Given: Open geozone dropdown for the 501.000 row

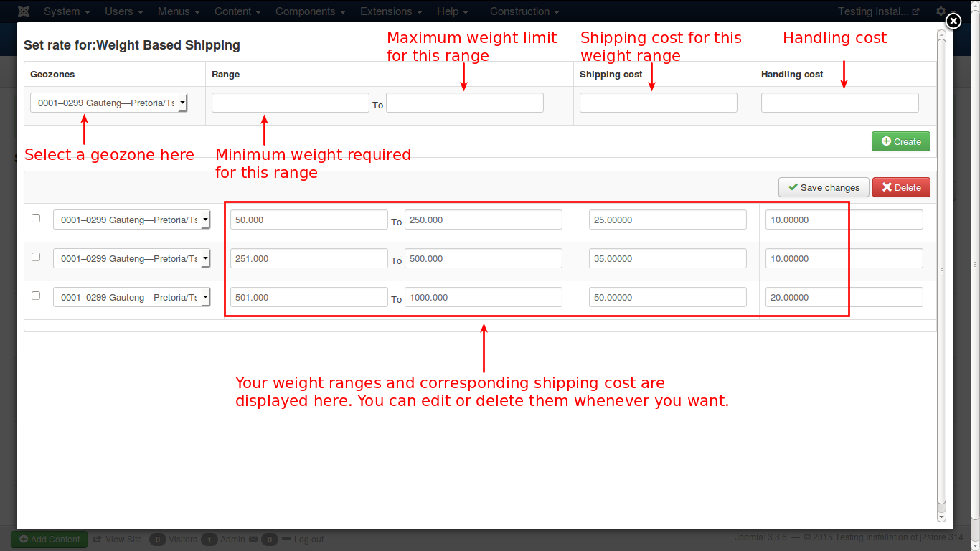Looking at the screenshot, I should pos(132,298).
